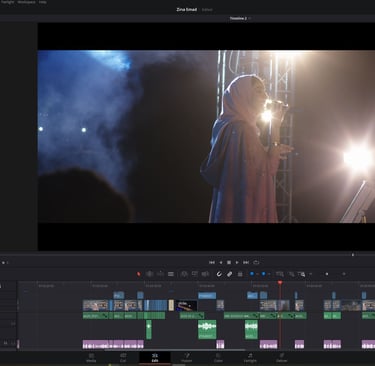Click the timeline zoom slider handle
Screen dimensions: 375x366
click(327, 274)
